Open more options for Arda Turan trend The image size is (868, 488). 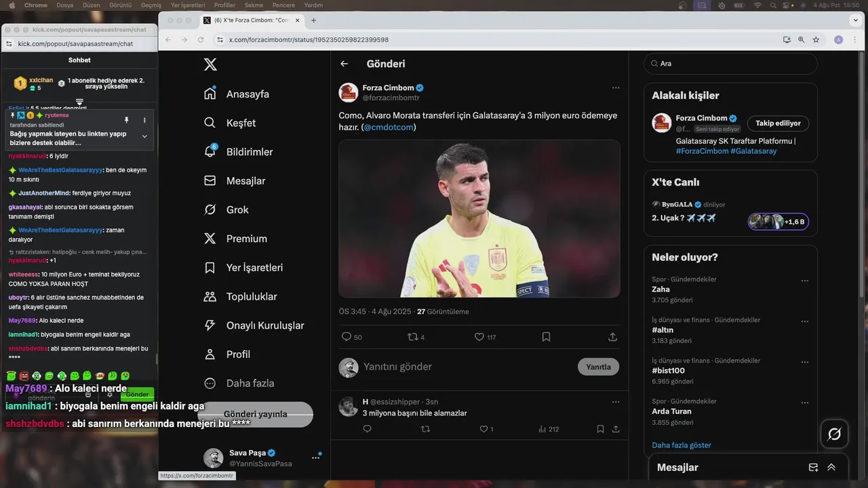804,403
